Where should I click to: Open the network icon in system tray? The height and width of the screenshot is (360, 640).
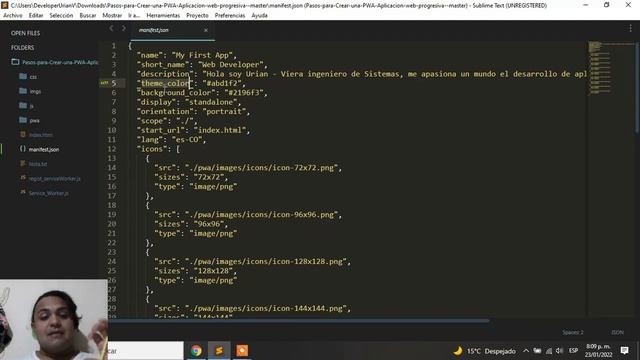click(549, 351)
